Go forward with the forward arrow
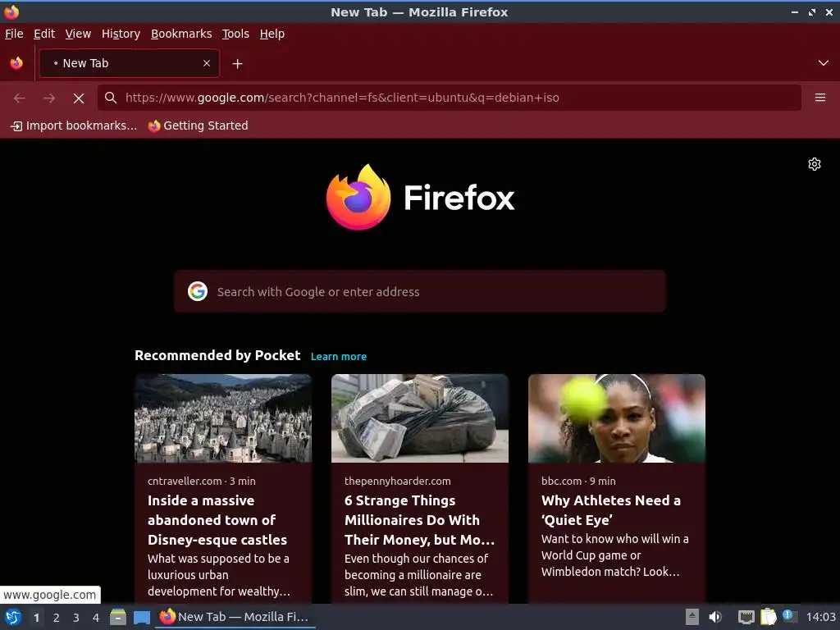 click(x=49, y=98)
